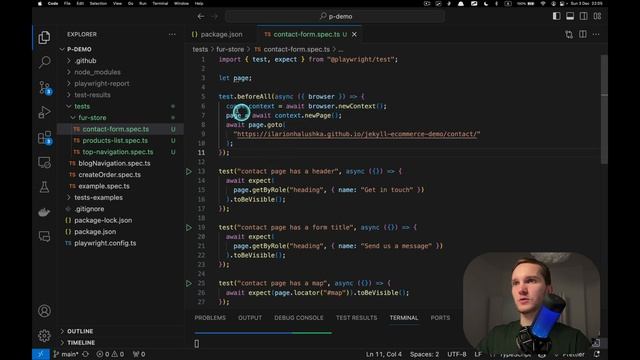Click errors and warnings count in status bar

(110, 354)
